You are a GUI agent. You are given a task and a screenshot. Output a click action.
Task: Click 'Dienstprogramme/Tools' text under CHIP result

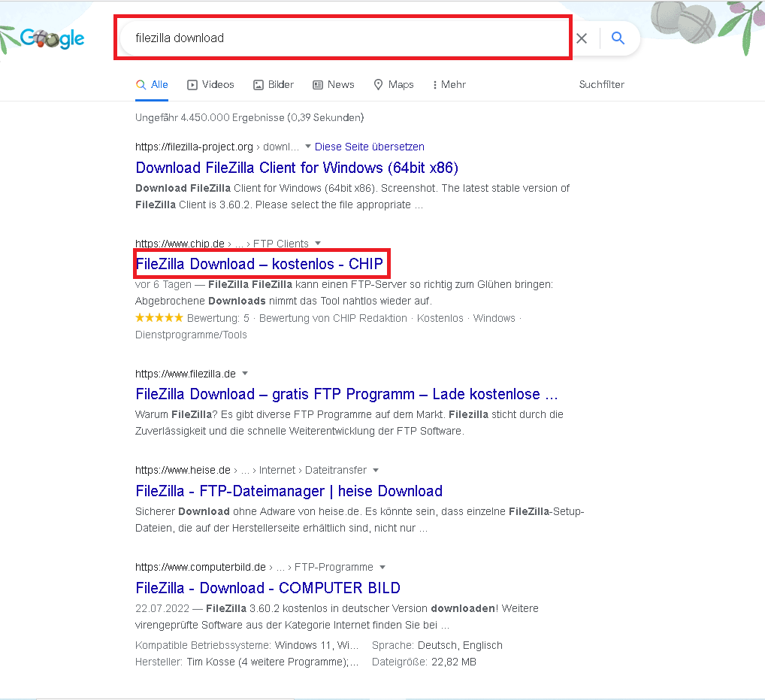(x=191, y=335)
